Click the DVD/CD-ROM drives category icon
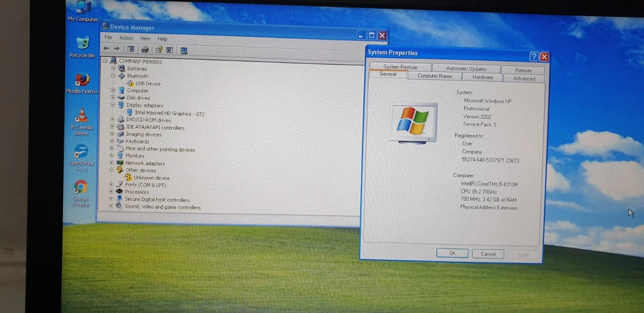Screen dimensions: 644x313 [x=120, y=120]
